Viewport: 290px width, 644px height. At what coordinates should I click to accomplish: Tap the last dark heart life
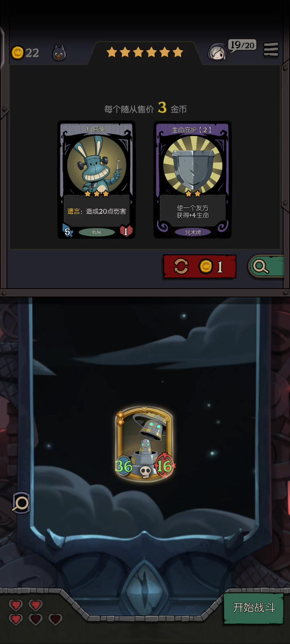coord(55,619)
